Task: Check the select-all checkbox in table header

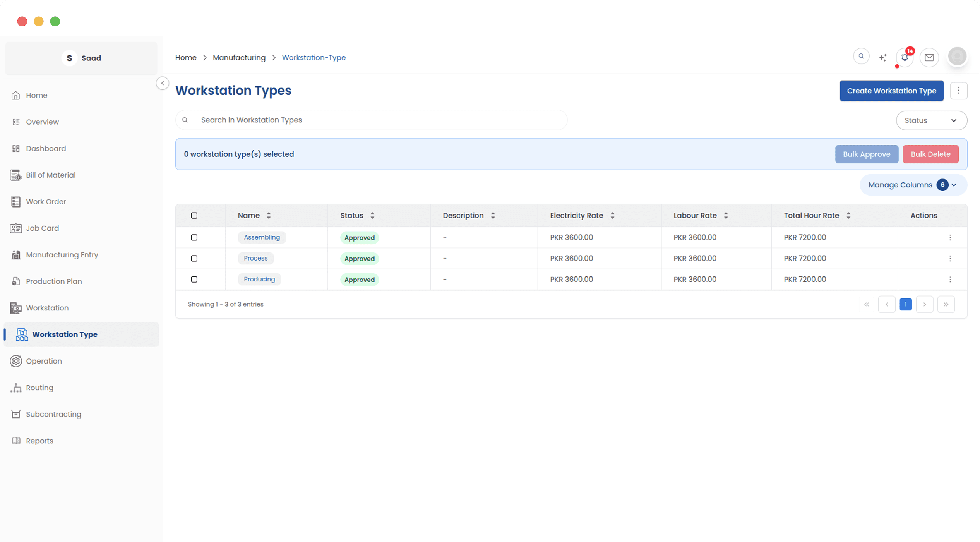Action: pyautogui.click(x=194, y=215)
